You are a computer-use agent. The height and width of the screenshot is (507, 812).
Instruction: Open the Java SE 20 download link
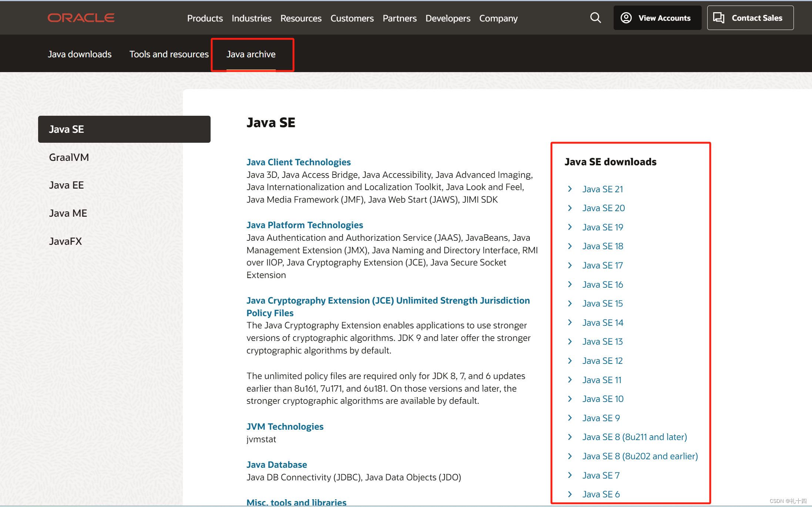point(604,208)
